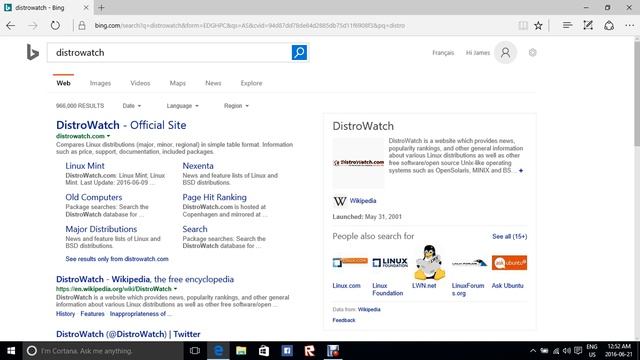640x360 pixels.
Task: Open DistroWatch - Official Site result
Action: tap(121, 125)
